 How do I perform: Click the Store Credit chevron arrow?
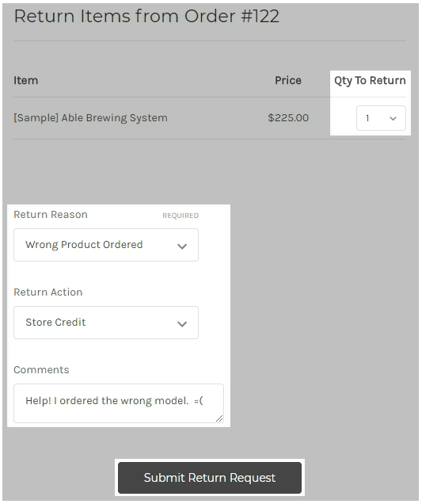coord(182,324)
